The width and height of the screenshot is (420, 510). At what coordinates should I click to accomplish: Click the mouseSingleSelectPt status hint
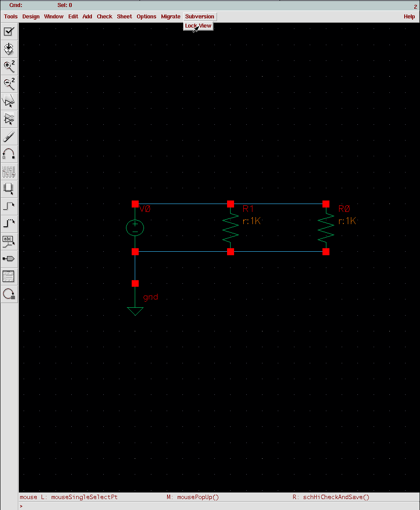point(84,497)
